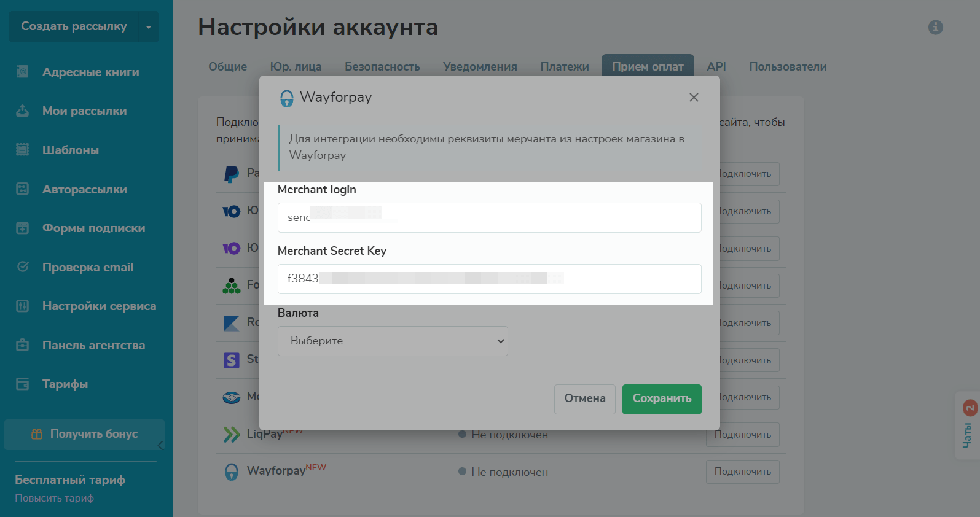The height and width of the screenshot is (517, 980).
Task: Expand the Создать рассылку dropdown arrow
Action: [x=148, y=27]
